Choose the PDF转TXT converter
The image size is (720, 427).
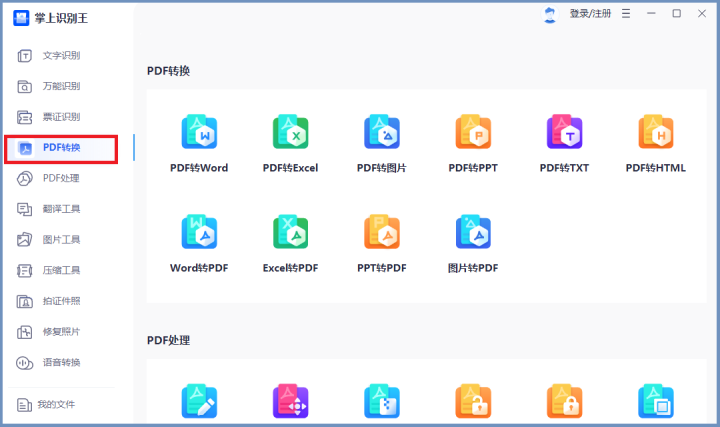click(564, 143)
